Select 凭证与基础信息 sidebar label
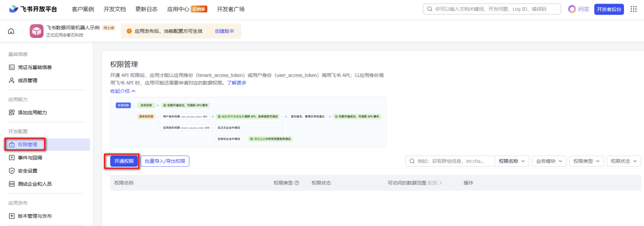The image size is (644, 226). point(35,67)
